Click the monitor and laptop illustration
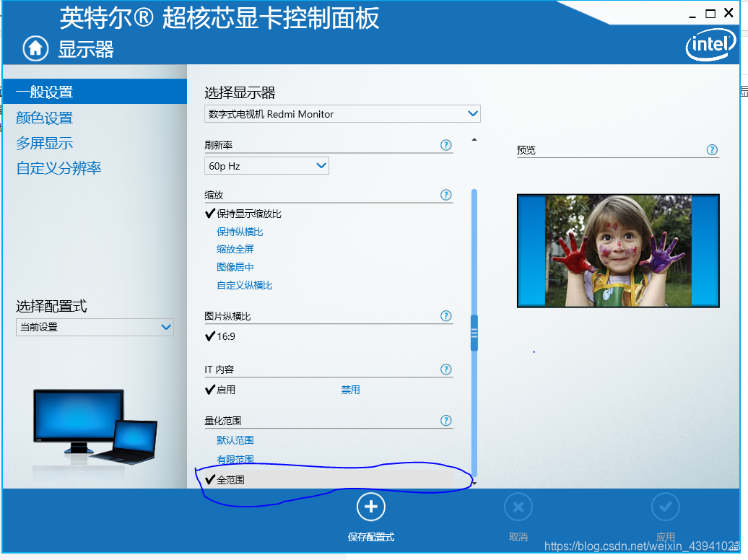 point(95,427)
